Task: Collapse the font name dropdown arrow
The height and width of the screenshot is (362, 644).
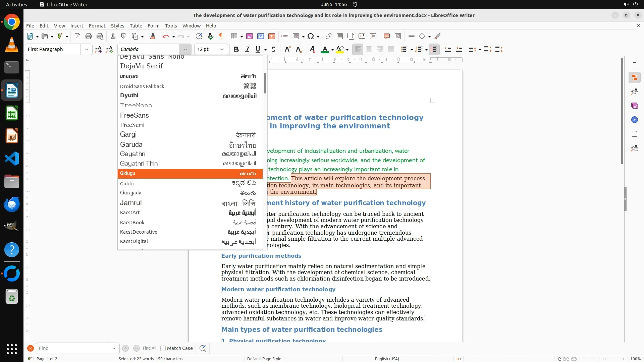Action: click(x=185, y=49)
